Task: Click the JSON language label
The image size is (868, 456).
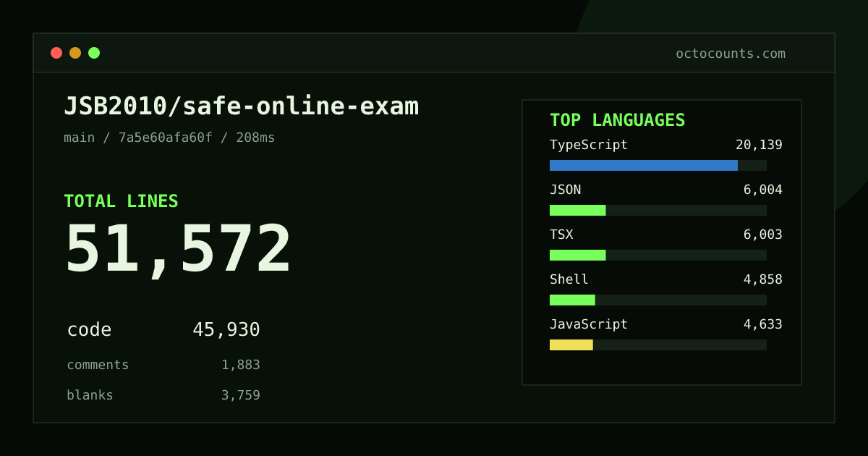Action: [565, 190]
